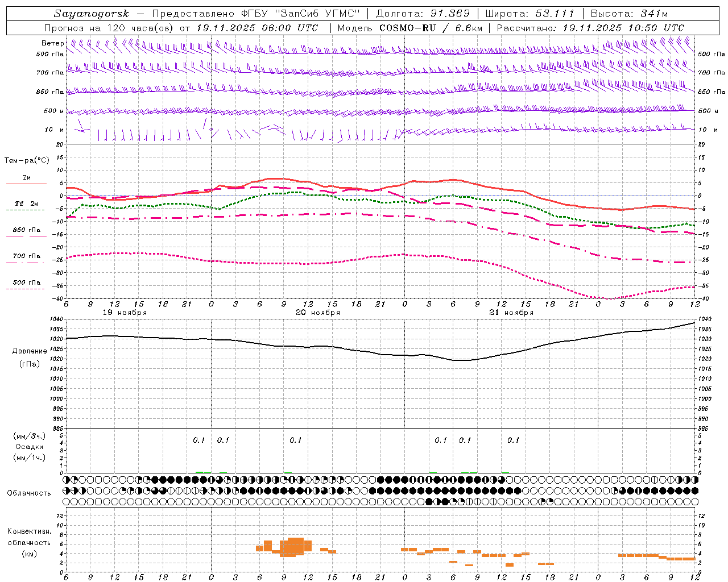Click the Давление pressure panel label
This screenshot has height=582, width=728.
click(x=30, y=351)
